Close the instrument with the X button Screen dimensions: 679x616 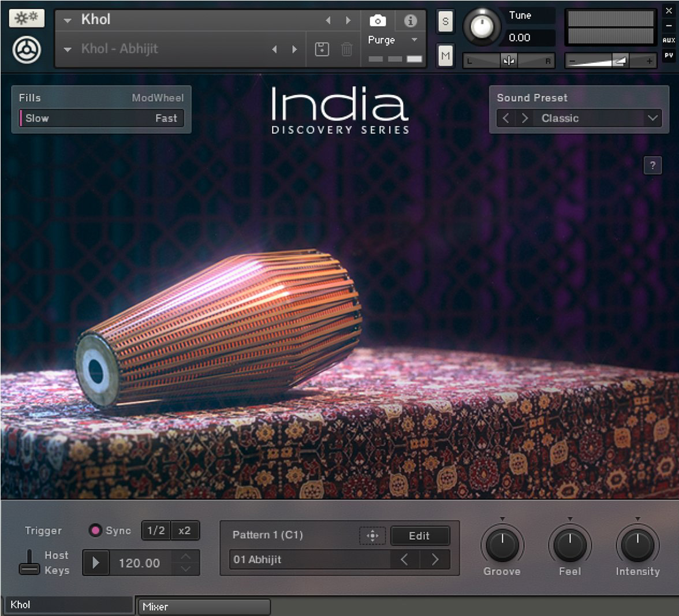tap(669, 11)
